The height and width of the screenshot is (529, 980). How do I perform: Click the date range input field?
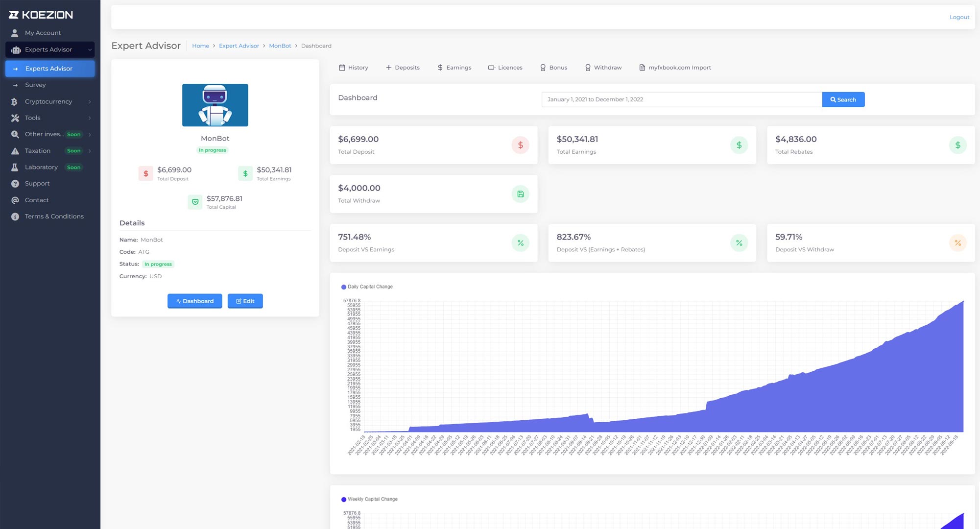681,99
